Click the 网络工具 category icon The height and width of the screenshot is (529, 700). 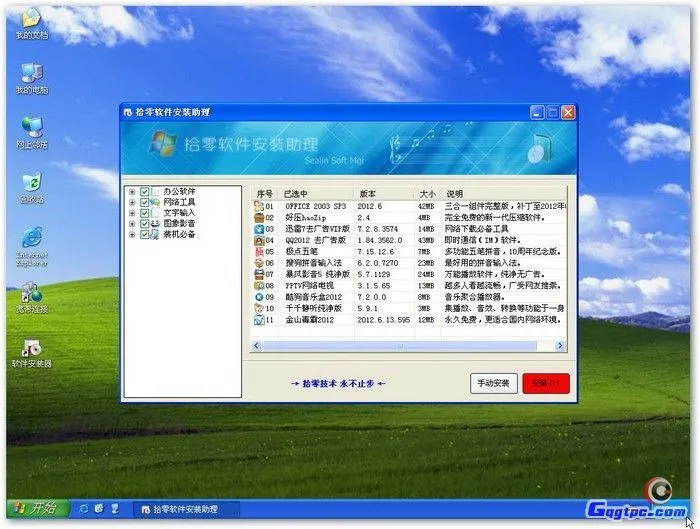(x=155, y=202)
